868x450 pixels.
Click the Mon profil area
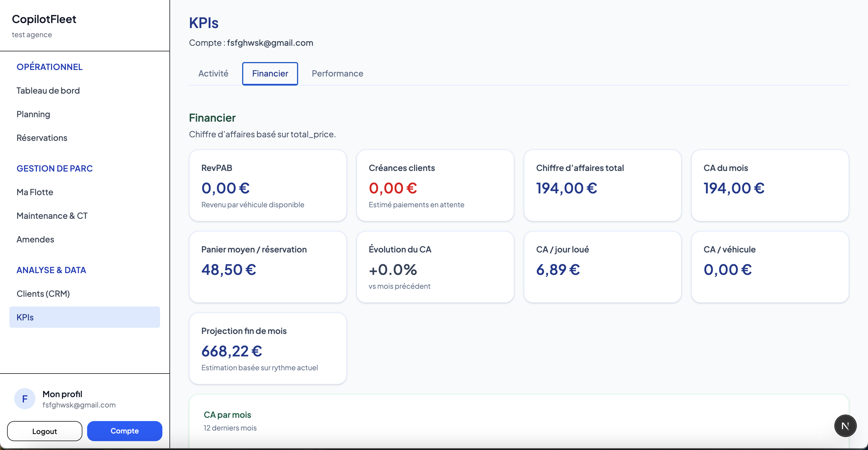point(62,394)
